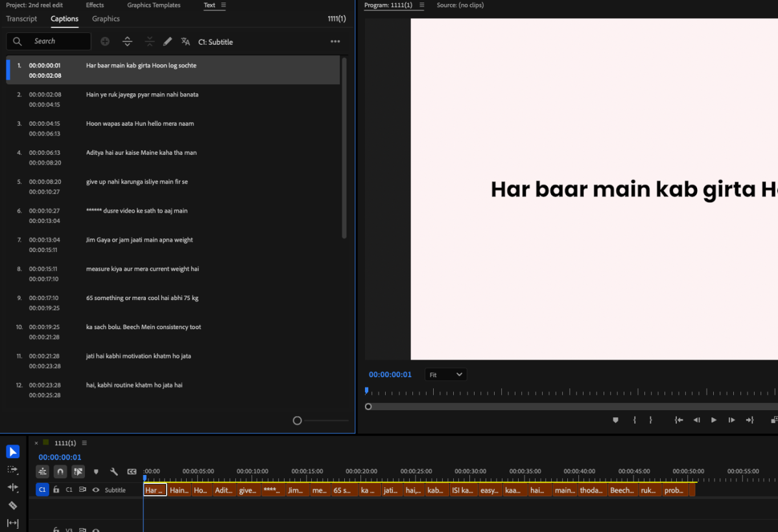
Task: Click the Ripple Edit tool
Action: 13,487
